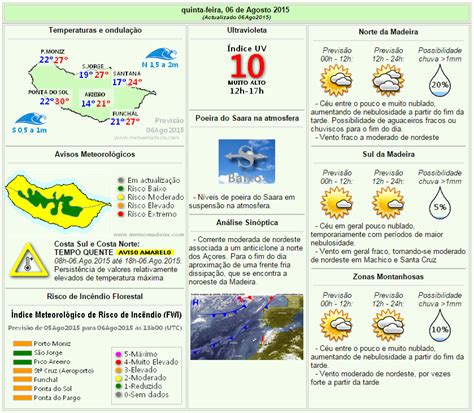Click the 0-Sem dados grey legend dot
Screen dimensions: 474x413
118,395
